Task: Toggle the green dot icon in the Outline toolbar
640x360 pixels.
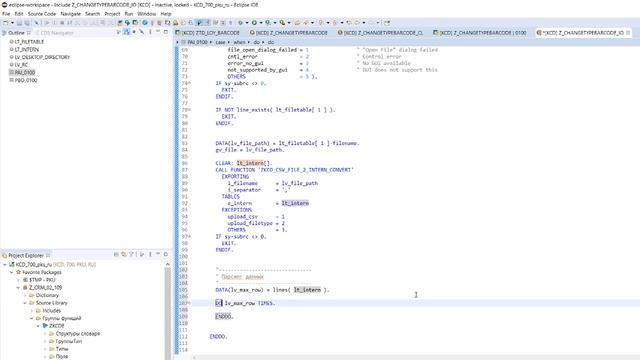Action: click(x=134, y=32)
